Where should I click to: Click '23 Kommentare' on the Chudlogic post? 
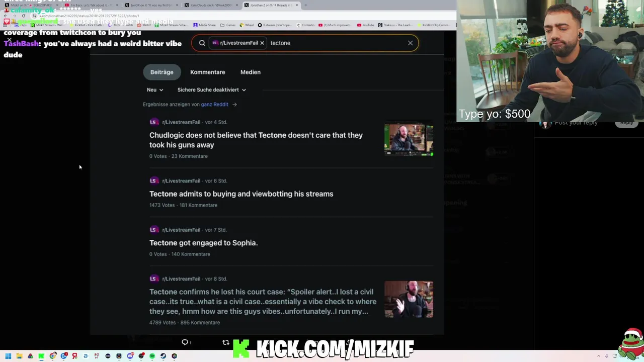coord(189,156)
